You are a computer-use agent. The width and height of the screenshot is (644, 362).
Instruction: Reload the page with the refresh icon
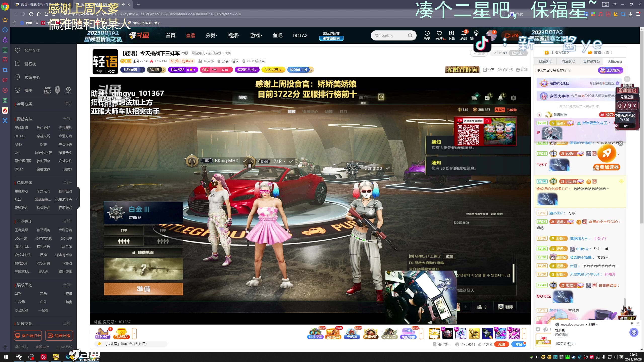(31, 14)
